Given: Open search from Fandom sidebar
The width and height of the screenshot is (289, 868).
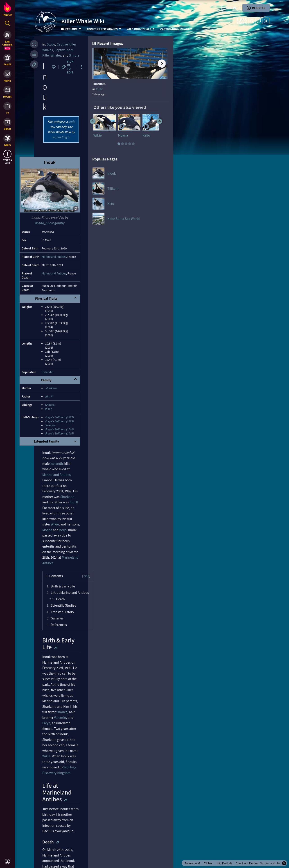Looking at the screenshot, I should (x=7, y=23).
